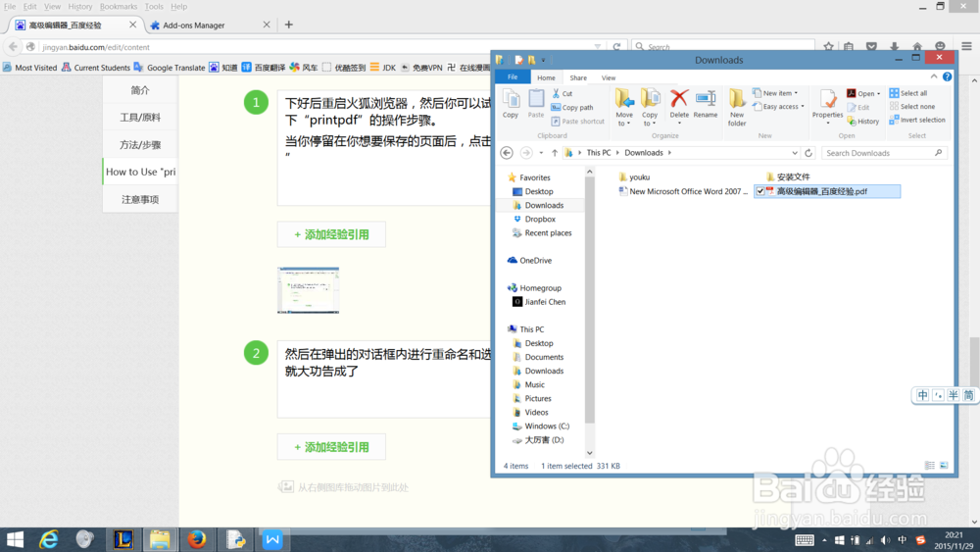Click Paste shortcut in Clipboard group
The width and height of the screenshot is (980, 552).
tap(577, 122)
